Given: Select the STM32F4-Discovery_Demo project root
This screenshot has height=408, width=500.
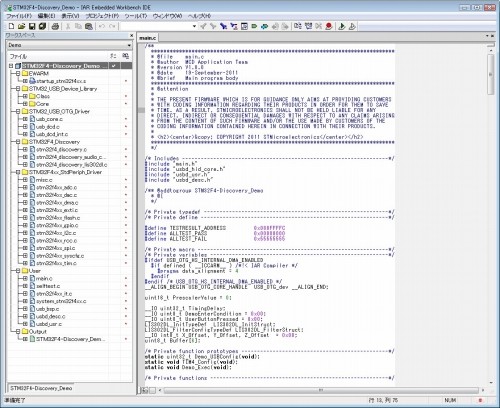Looking at the screenshot, I should point(65,66).
